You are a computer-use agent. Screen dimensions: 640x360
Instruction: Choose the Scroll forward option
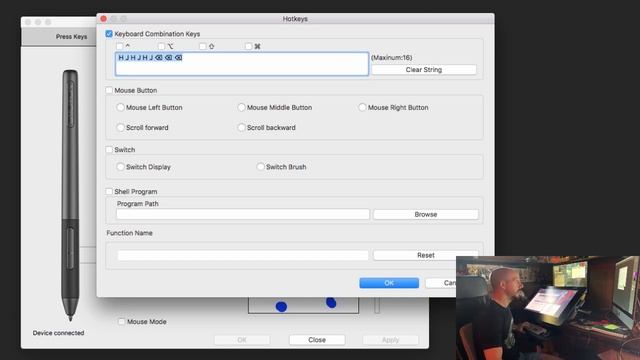(120, 127)
